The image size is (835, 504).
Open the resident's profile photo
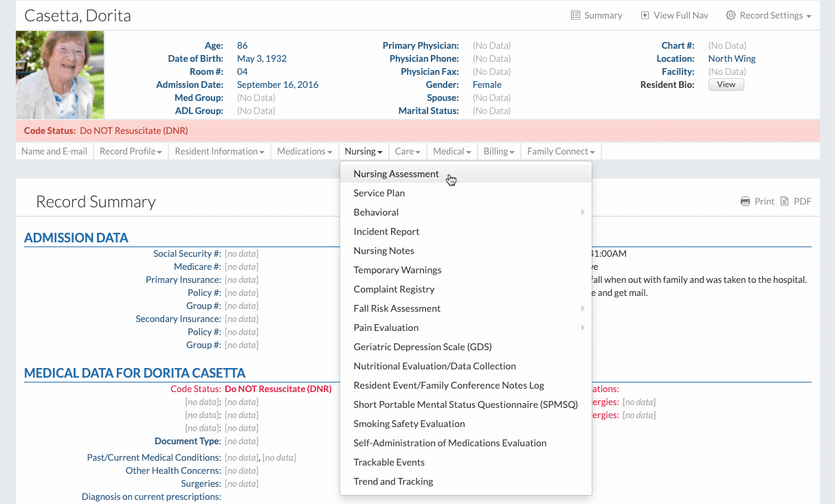point(60,75)
